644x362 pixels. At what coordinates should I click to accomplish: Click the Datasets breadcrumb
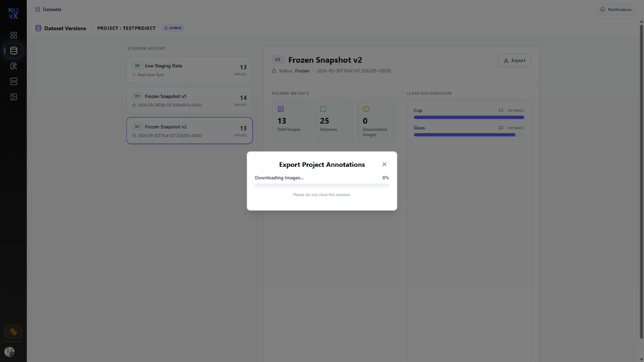pyautogui.click(x=48, y=9)
